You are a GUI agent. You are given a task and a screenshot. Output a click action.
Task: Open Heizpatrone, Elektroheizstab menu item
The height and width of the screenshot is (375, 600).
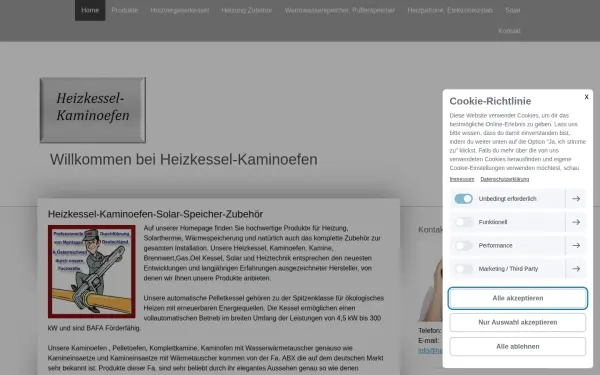tap(450, 10)
